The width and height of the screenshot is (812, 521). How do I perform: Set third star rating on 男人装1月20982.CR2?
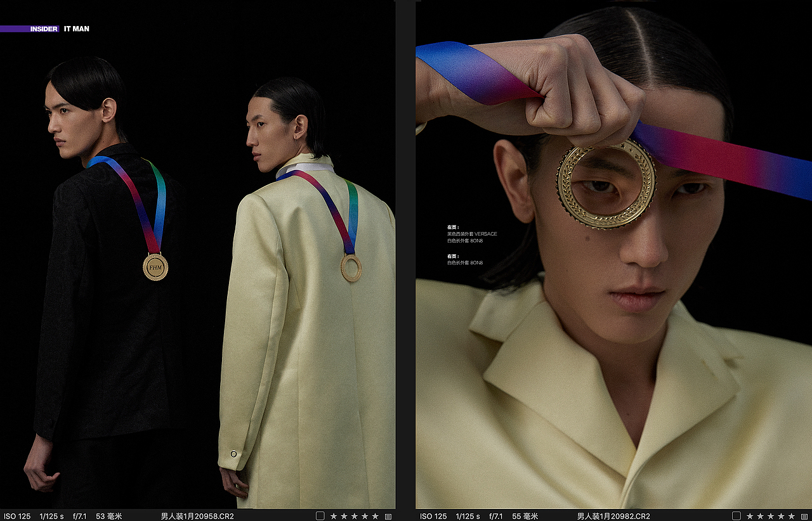pos(771,517)
